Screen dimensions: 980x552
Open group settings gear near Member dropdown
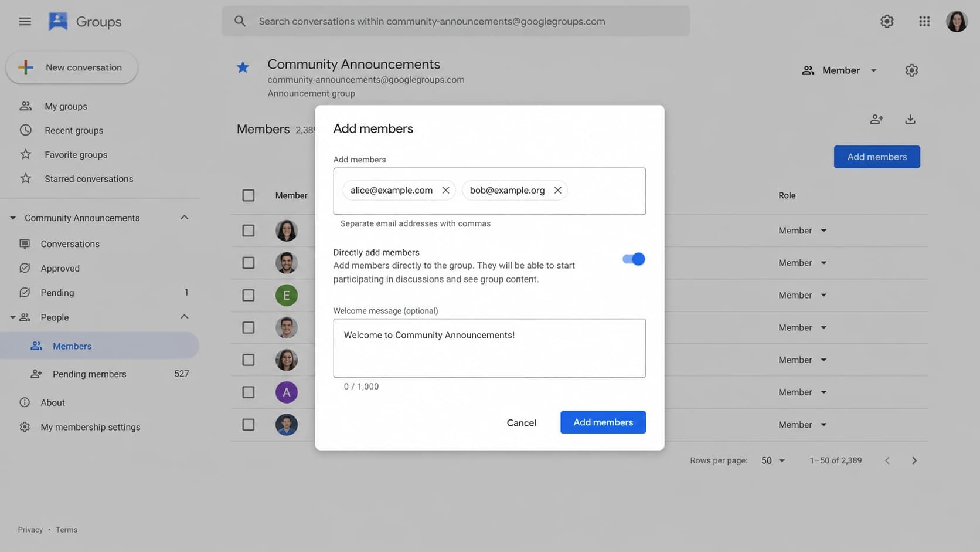pyautogui.click(x=911, y=70)
